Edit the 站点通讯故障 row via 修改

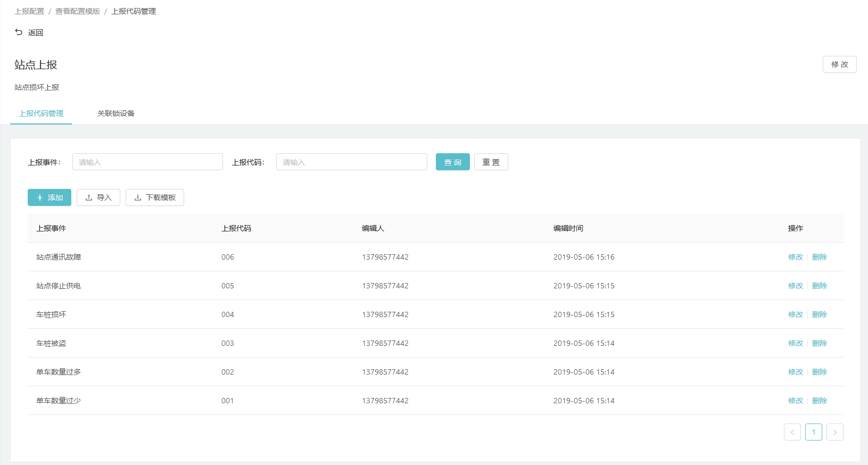pos(795,257)
